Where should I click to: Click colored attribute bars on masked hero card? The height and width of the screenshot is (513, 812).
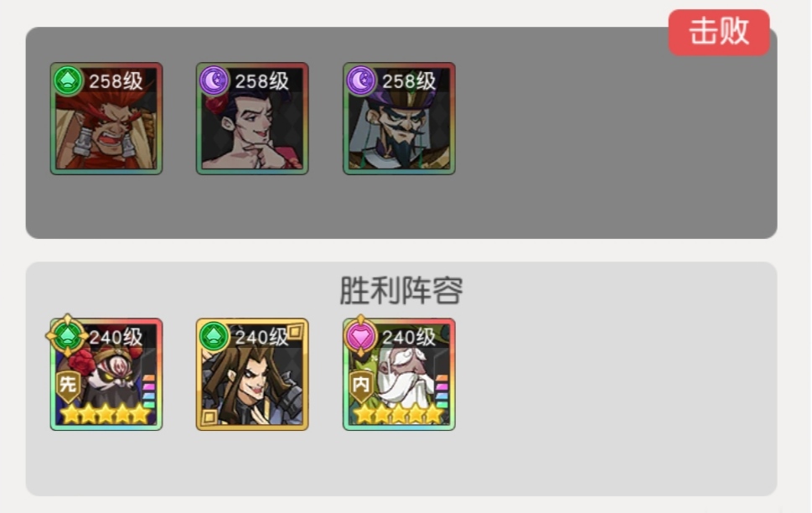pos(148,391)
